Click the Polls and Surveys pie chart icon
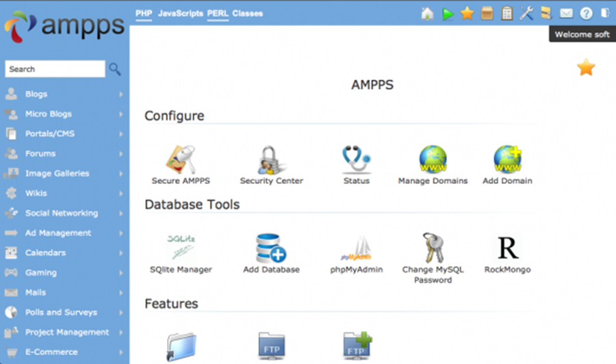 [12, 312]
